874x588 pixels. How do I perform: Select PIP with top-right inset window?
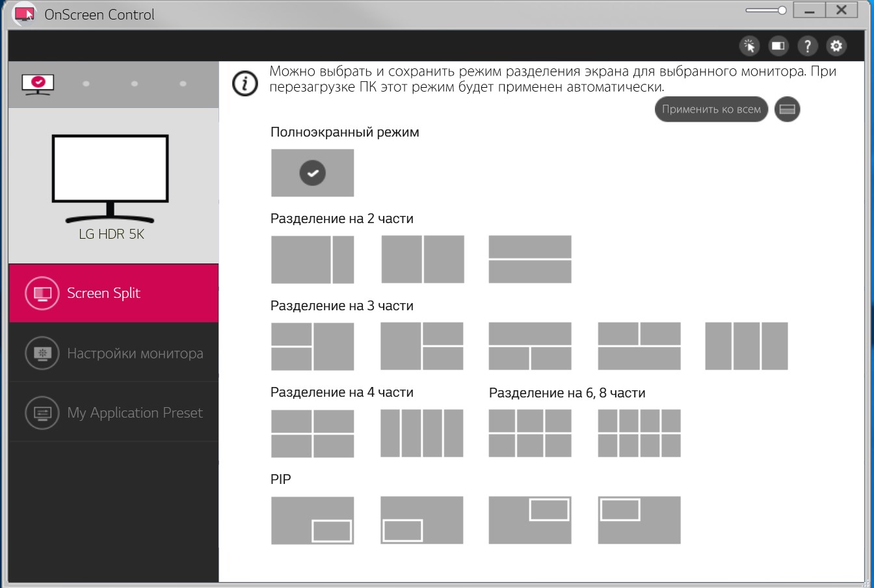530,520
